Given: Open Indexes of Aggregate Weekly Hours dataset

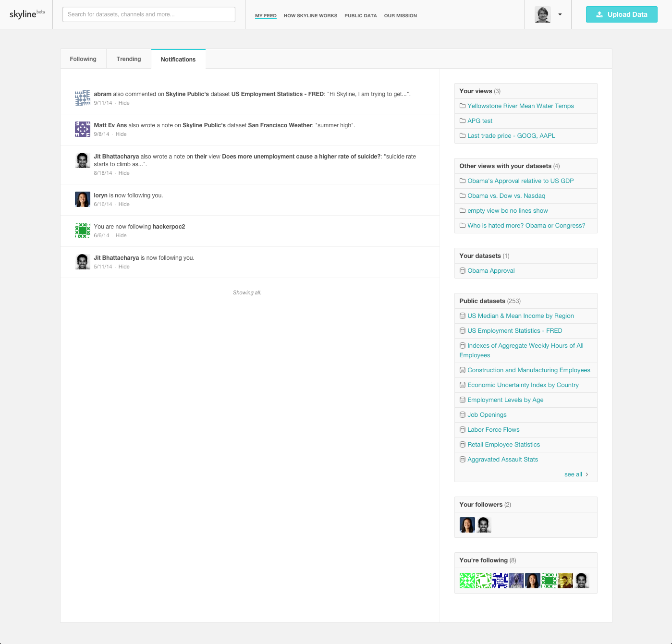Looking at the screenshot, I should 521,351.
